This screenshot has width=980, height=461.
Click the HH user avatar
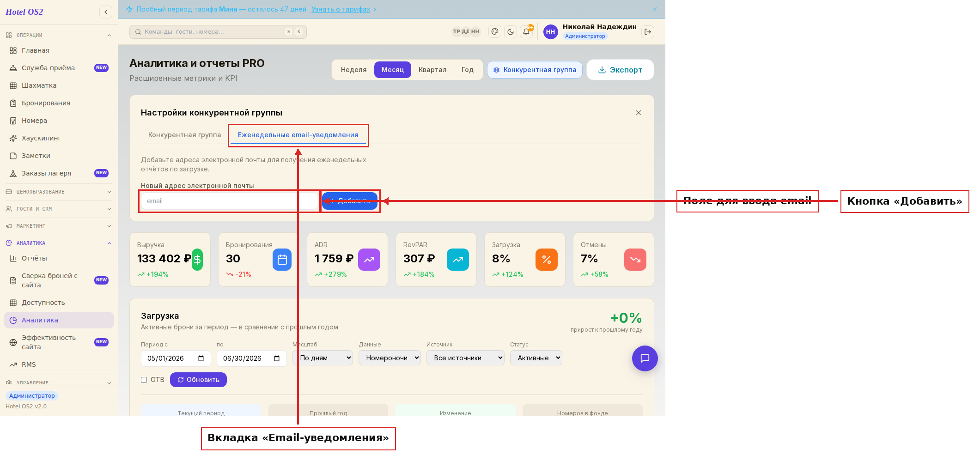click(x=550, y=32)
